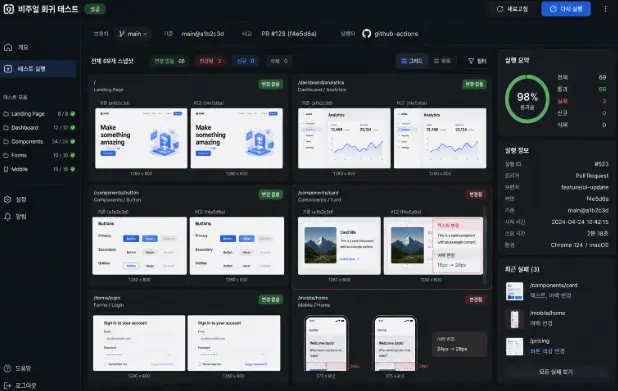The image size is (618, 391).
Task: Click green check next to Forms count
Action: coord(73,155)
